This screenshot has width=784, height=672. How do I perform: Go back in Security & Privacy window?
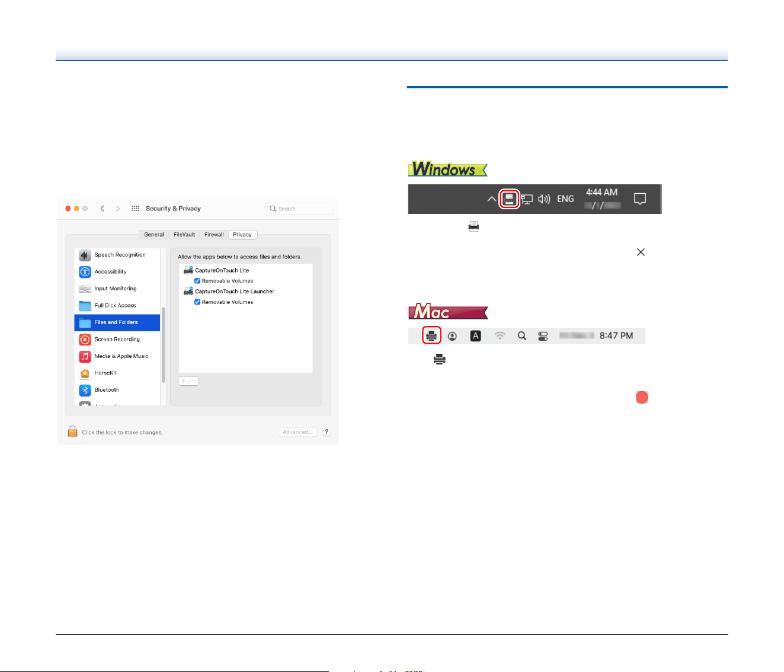(x=103, y=209)
